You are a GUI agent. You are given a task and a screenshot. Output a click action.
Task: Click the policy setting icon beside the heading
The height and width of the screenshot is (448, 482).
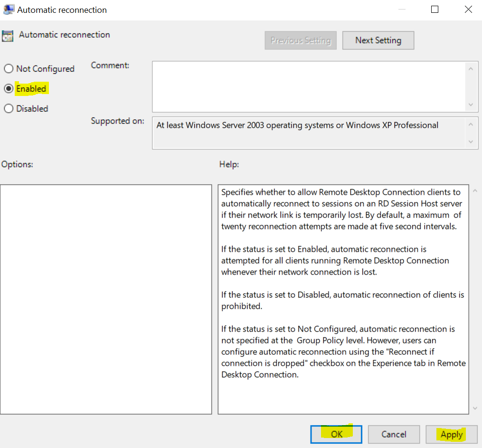7,36
